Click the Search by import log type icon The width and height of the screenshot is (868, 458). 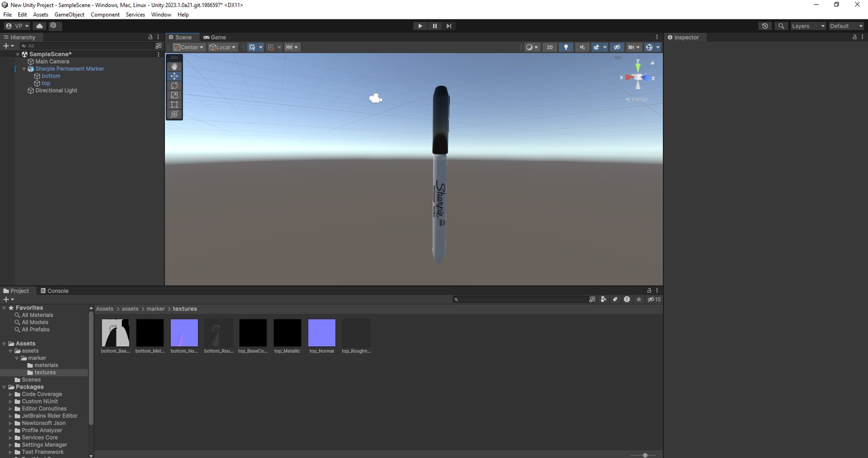[x=627, y=299]
